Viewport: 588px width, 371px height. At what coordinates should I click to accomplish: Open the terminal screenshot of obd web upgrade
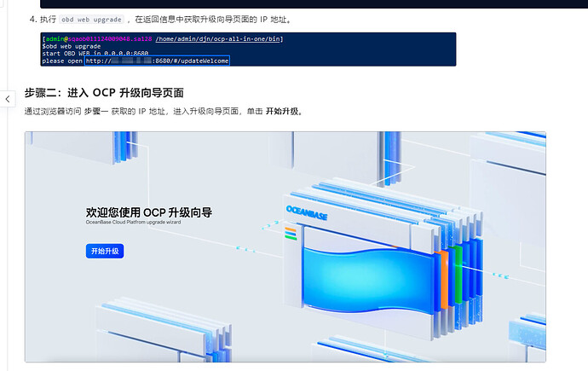click(248, 49)
